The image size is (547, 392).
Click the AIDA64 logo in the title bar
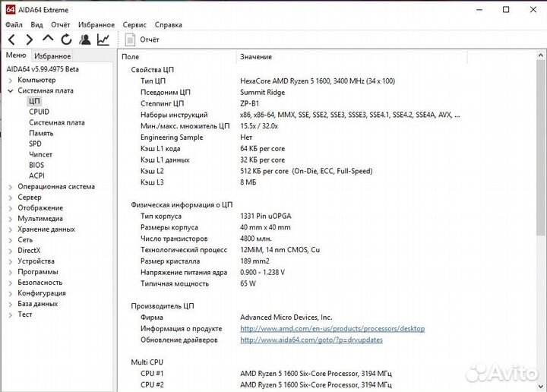coord(11,9)
